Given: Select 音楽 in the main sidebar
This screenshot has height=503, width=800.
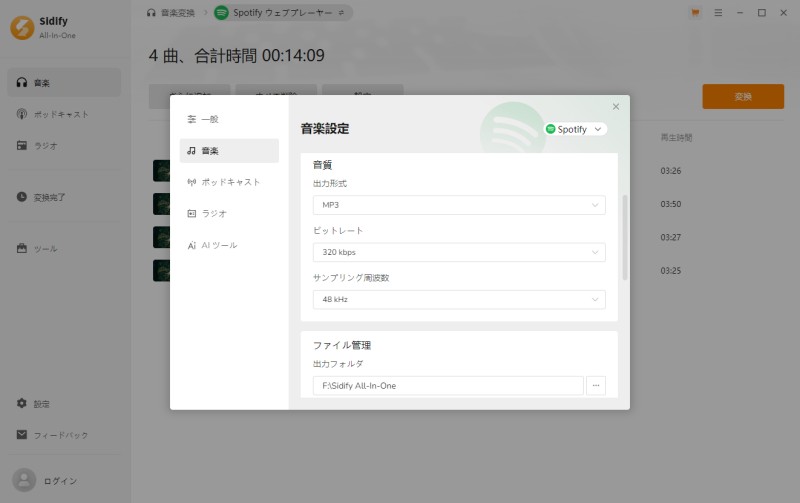Looking at the screenshot, I should point(64,83).
